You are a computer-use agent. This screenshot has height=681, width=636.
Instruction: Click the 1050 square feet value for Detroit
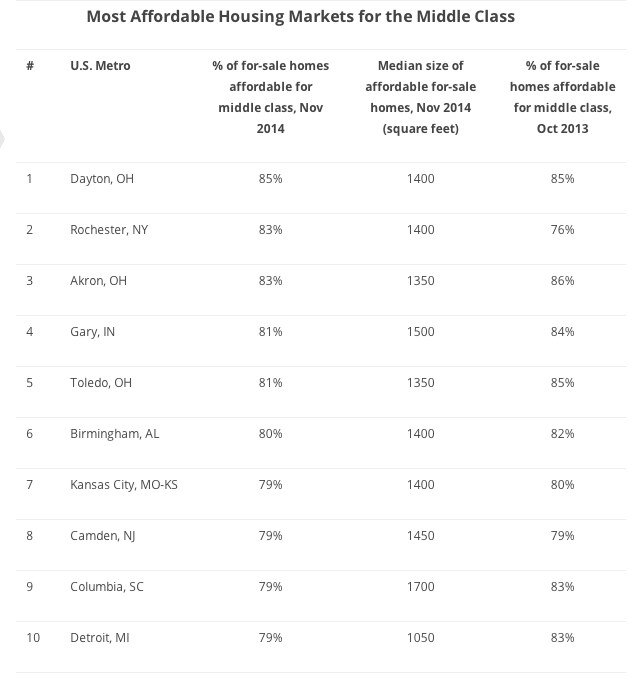421,638
